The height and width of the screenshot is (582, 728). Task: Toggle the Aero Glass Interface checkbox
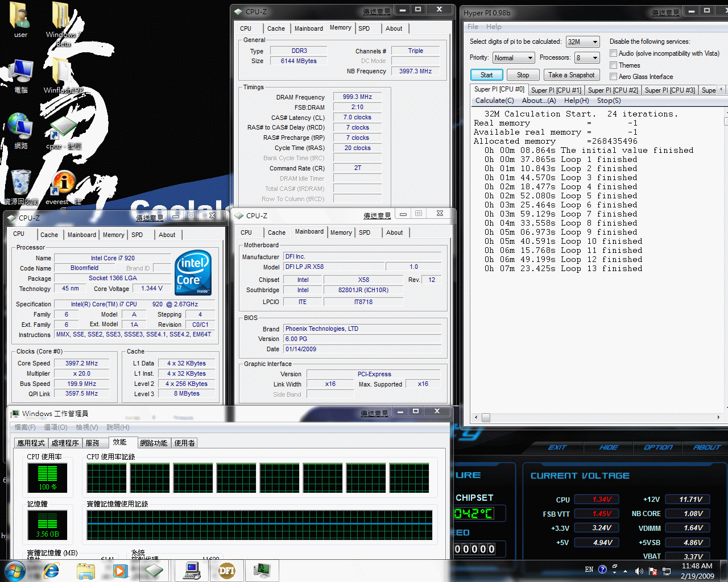613,76
